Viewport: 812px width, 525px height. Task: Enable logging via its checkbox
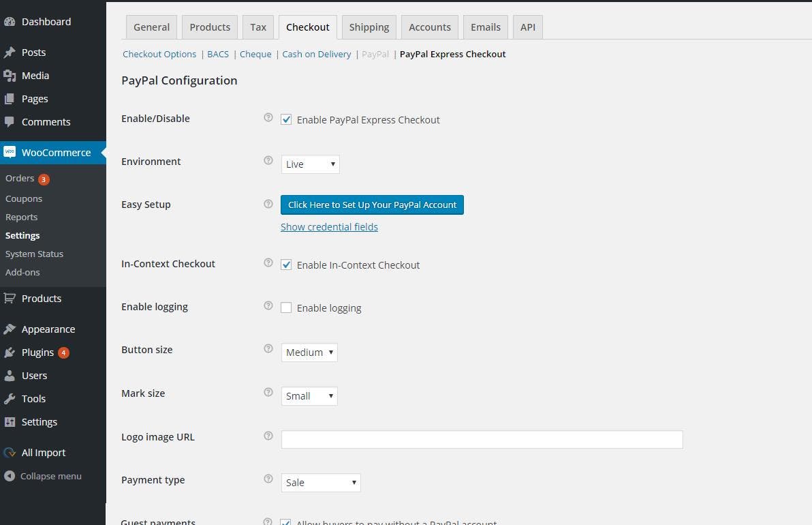coord(286,307)
